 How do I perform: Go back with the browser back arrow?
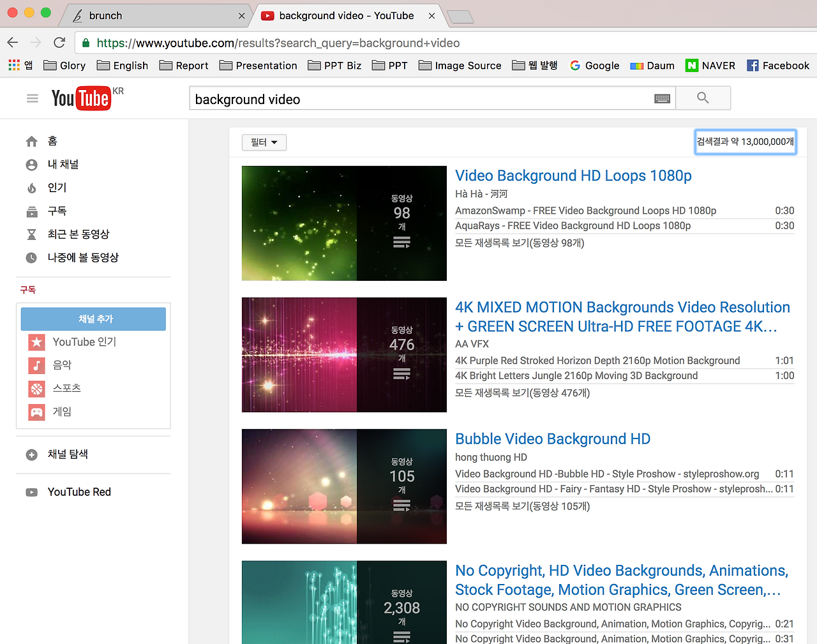[13, 43]
